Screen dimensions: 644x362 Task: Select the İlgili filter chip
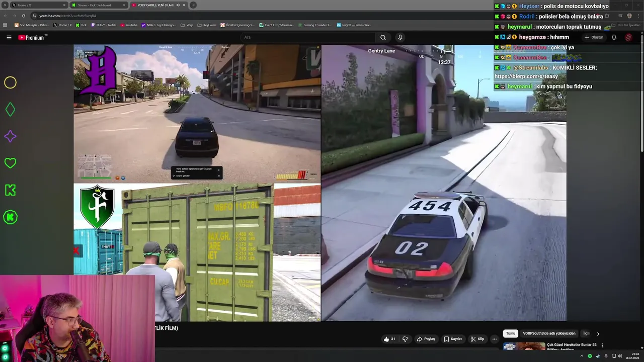click(586, 333)
